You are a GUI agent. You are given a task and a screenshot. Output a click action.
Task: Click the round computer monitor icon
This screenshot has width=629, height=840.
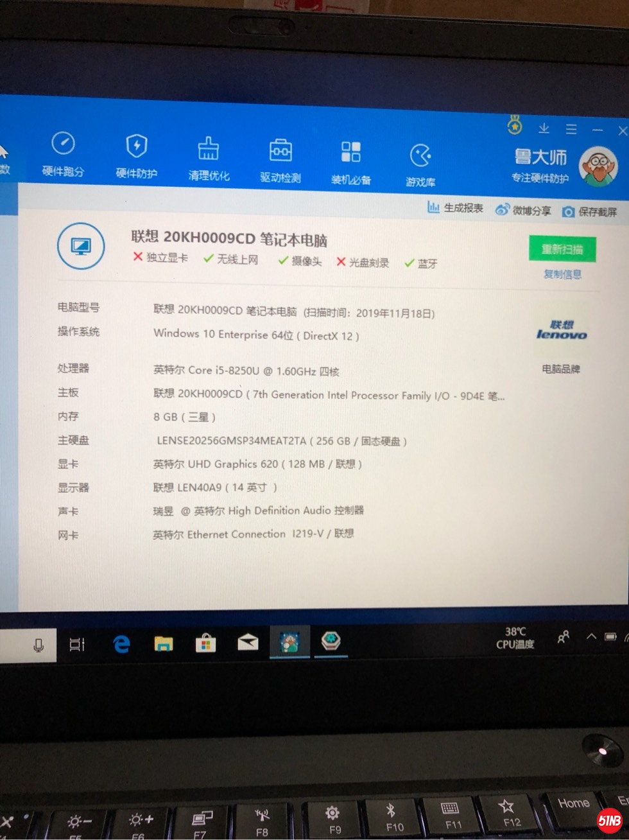coord(81,247)
